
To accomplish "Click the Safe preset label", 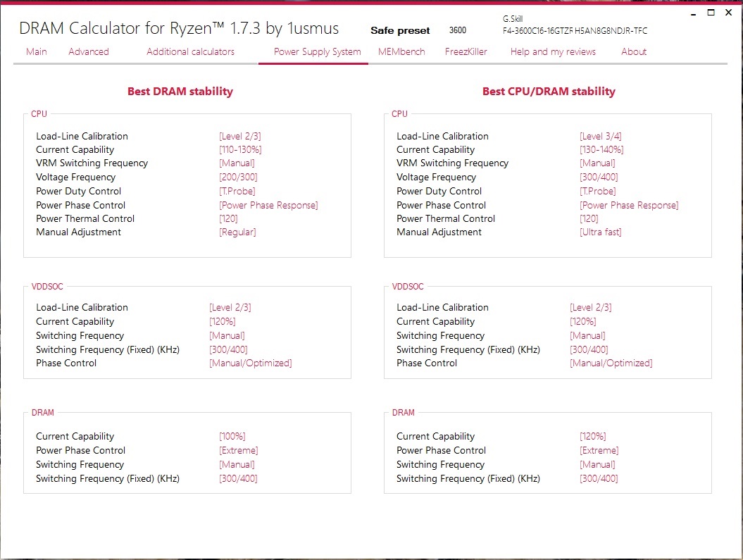I will click(x=400, y=30).
